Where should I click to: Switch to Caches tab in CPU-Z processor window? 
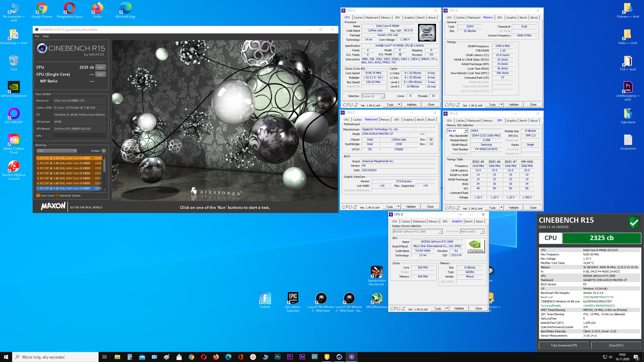coord(358,18)
